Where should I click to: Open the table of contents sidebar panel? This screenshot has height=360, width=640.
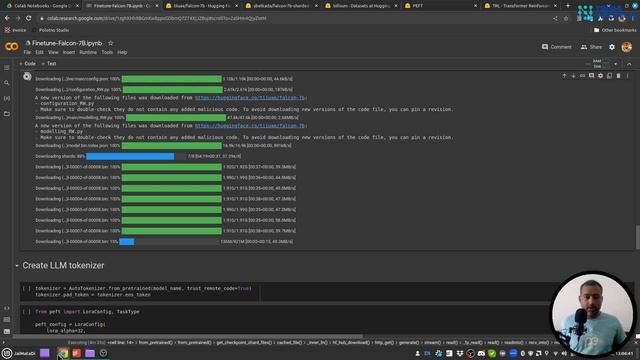(7, 68)
